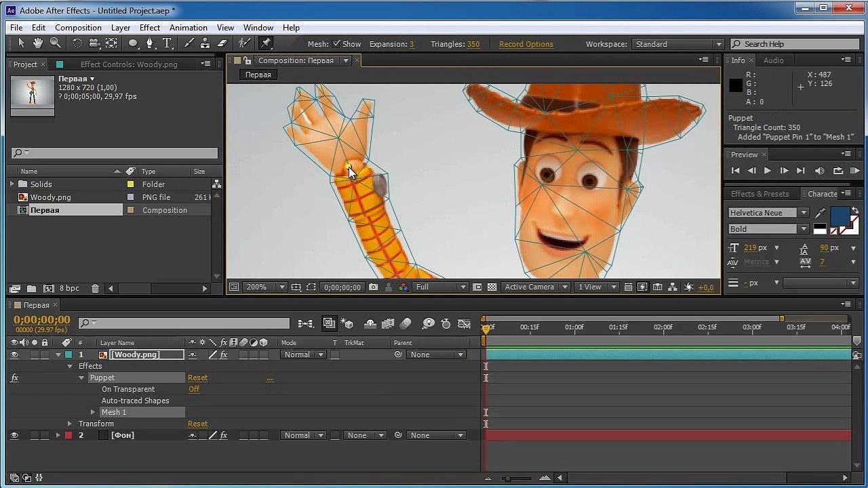Select the Zoom magnifier tool
This screenshot has height=488, width=868.
coord(55,43)
